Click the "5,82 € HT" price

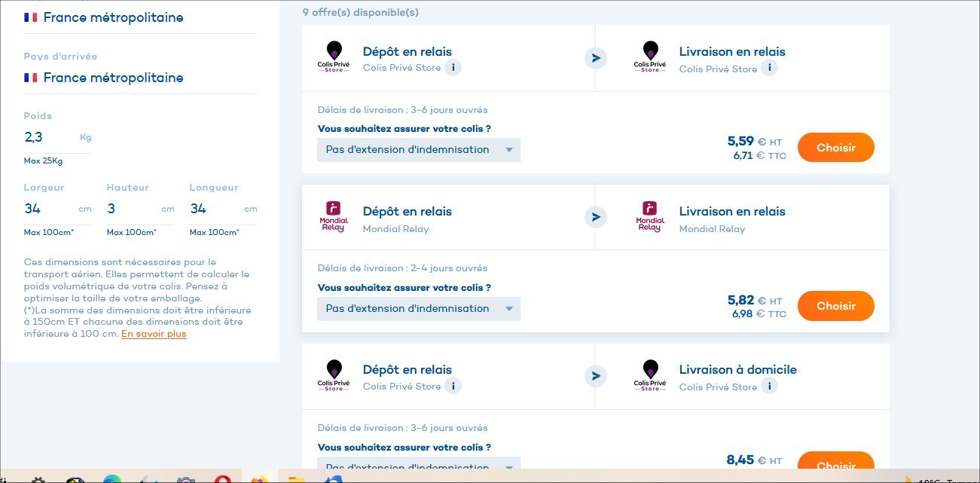(755, 300)
